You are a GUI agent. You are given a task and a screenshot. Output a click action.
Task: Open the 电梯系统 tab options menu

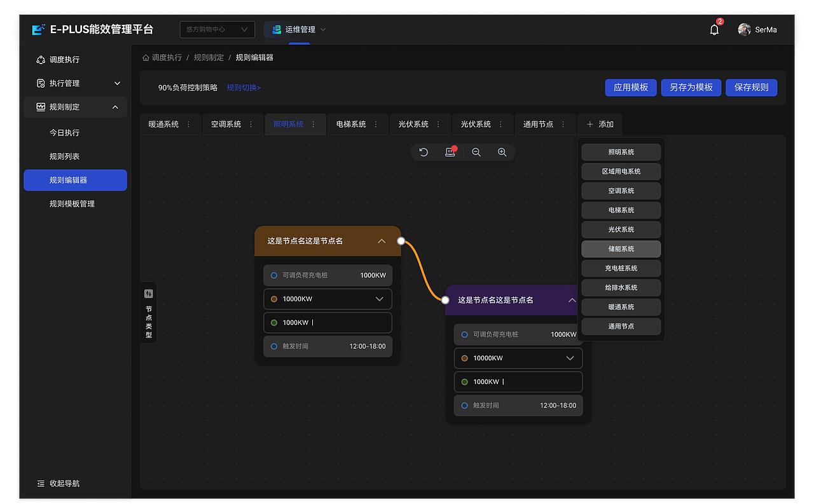point(376,125)
